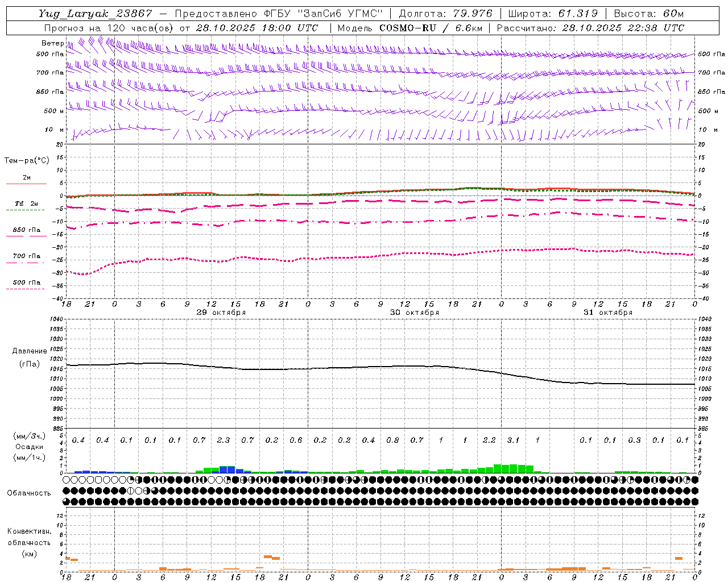Image resolution: width=728 pixels, height=582 pixels.
Task: Click the Тем-ра(°C) axis label
Action: click(27, 161)
